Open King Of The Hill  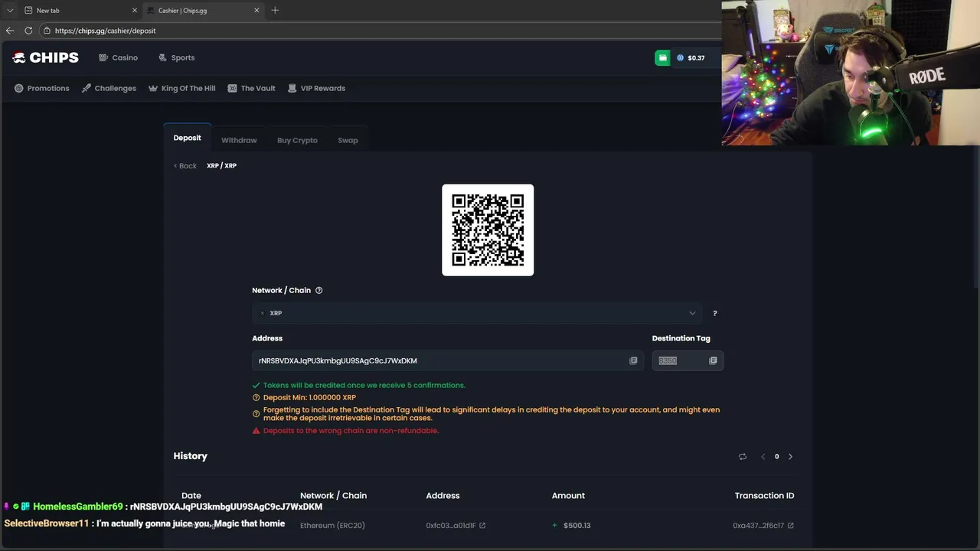tap(181, 88)
